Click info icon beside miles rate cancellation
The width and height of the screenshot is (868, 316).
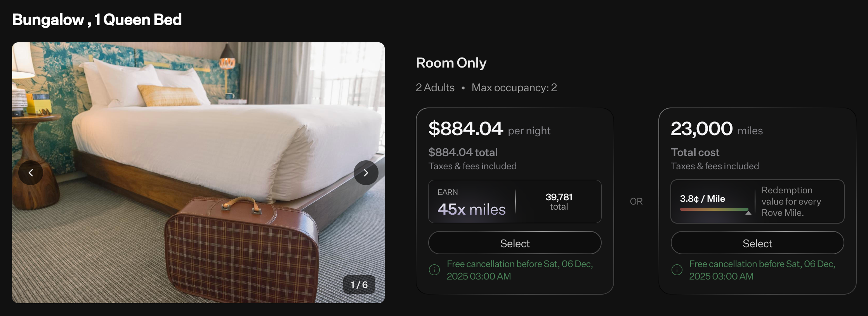click(x=677, y=270)
